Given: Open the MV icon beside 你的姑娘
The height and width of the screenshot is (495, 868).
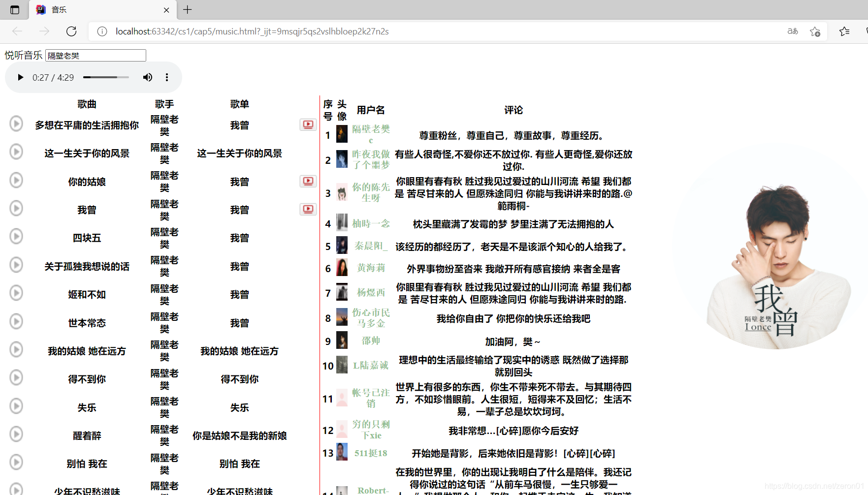Looking at the screenshot, I should (x=308, y=181).
